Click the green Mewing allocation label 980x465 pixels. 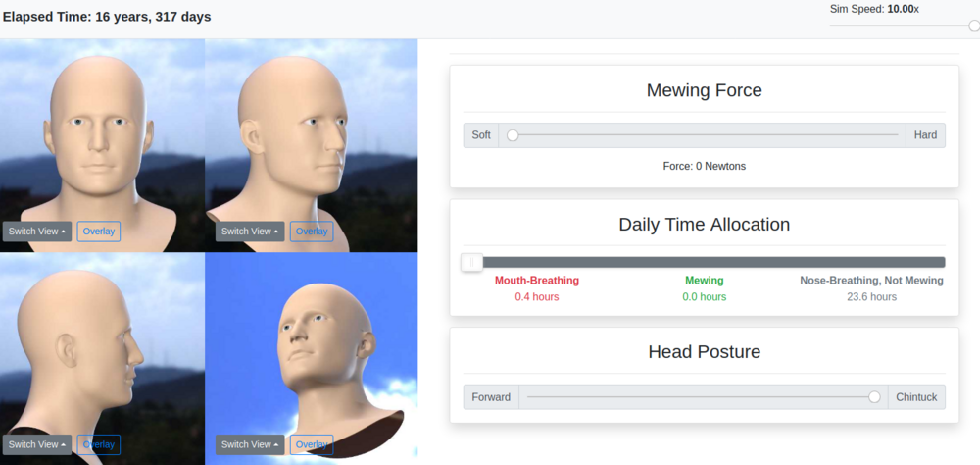pos(705,281)
